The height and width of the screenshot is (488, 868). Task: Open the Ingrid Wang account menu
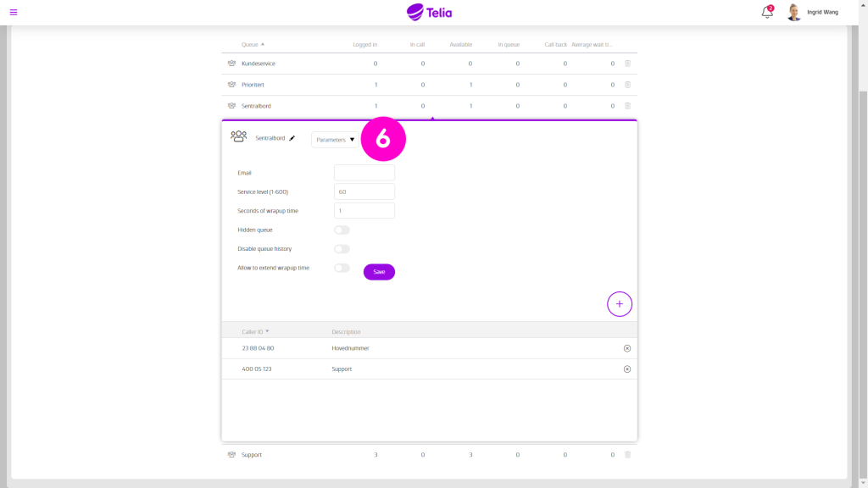(809, 13)
